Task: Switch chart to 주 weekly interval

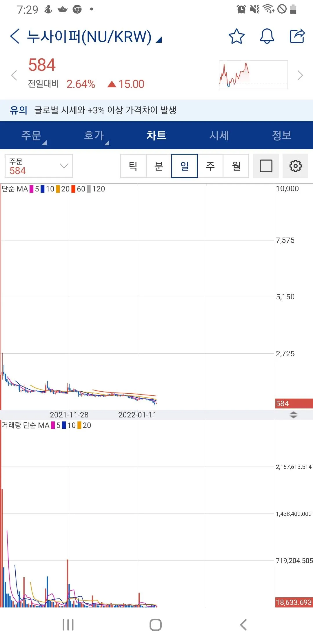Action: [x=210, y=166]
